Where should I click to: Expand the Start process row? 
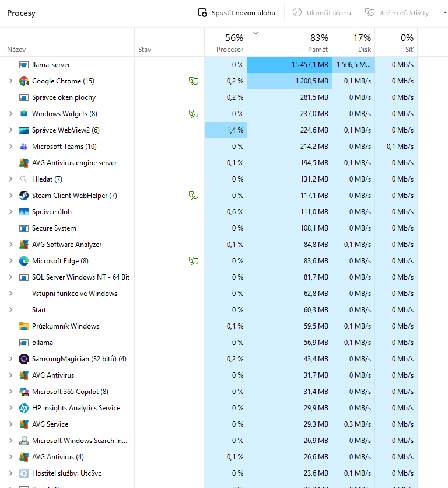point(11,309)
